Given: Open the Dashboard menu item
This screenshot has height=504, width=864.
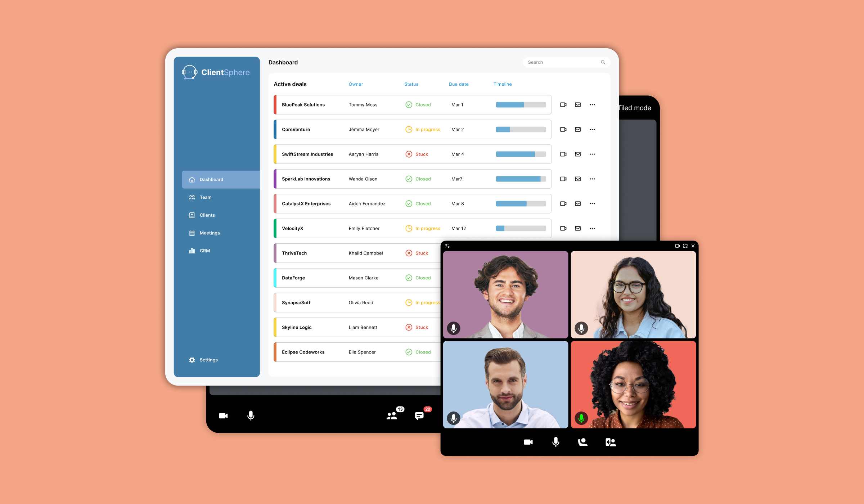Looking at the screenshot, I should (x=212, y=179).
